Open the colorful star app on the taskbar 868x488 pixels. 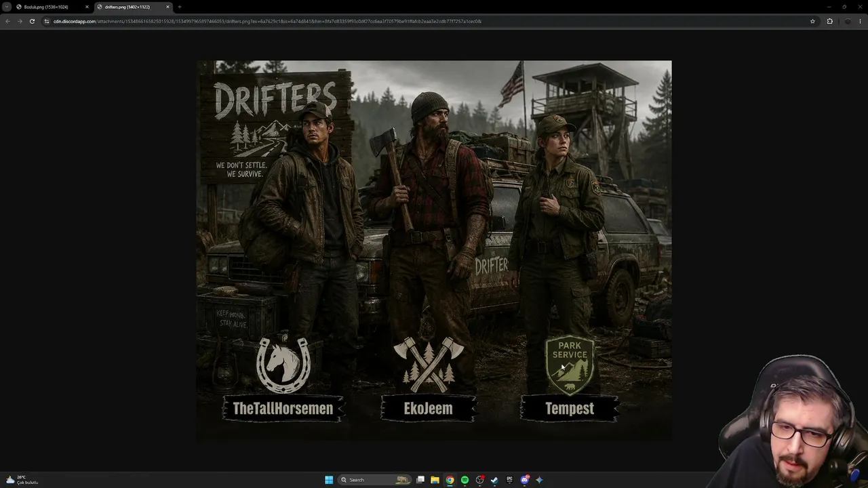pos(539,480)
